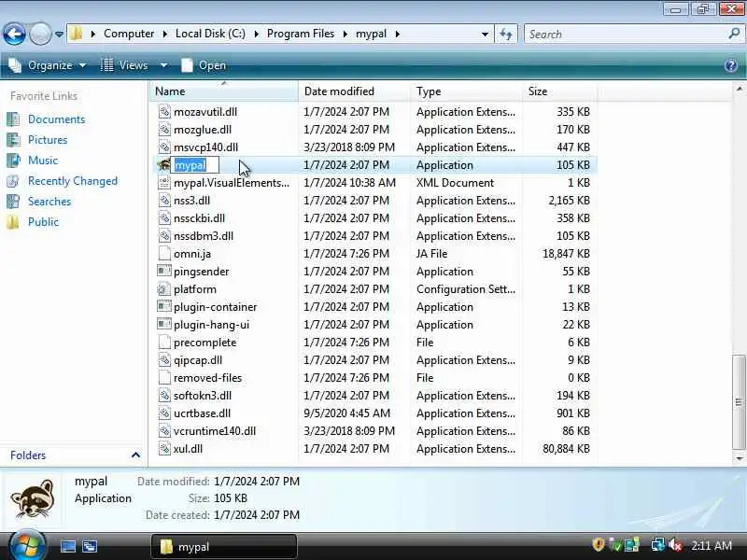Click the Forward navigation arrow

point(40,34)
